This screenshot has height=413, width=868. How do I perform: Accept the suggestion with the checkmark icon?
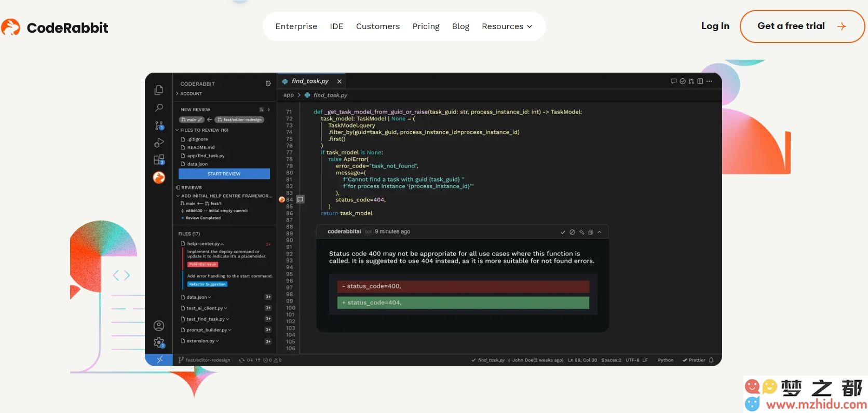pyautogui.click(x=563, y=232)
